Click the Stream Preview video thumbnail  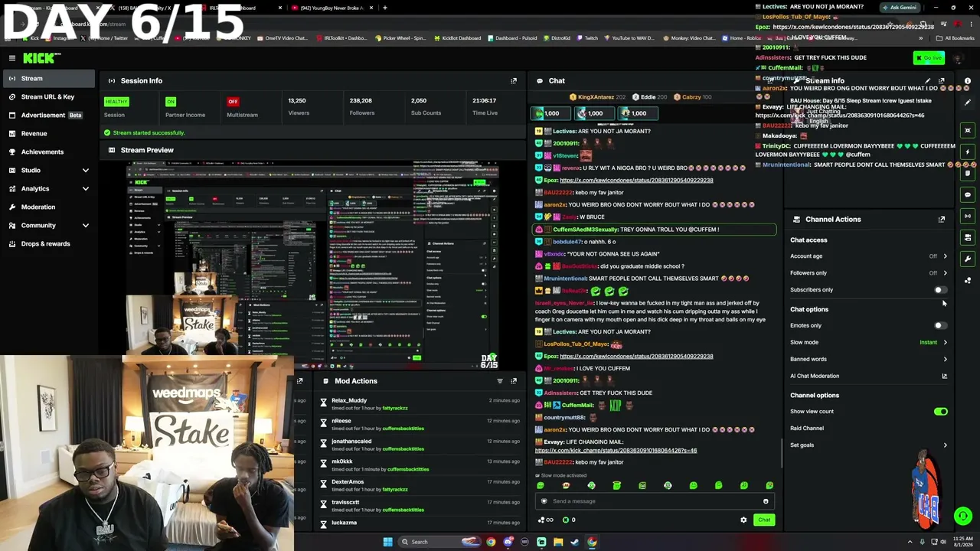coord(313,265)
